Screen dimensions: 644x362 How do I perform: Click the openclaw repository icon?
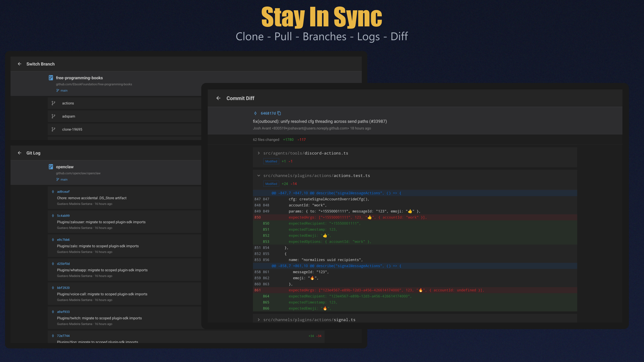tap(51, 167)
